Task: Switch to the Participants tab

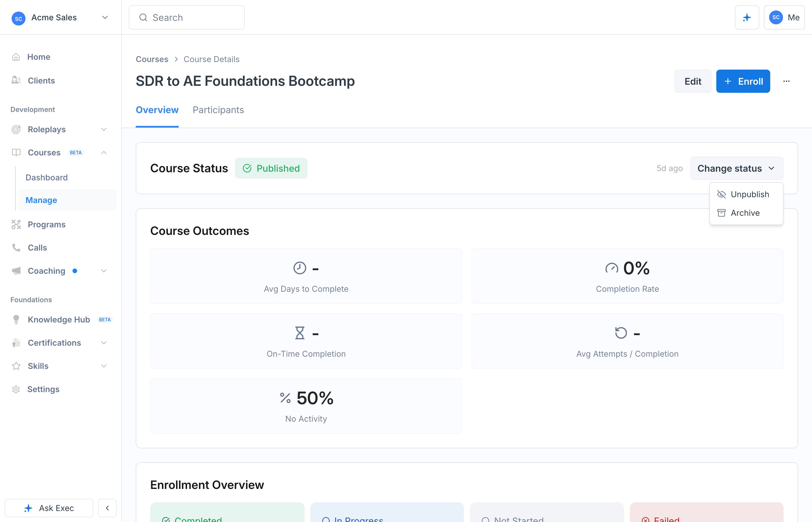Action: [x=218, y=110]
